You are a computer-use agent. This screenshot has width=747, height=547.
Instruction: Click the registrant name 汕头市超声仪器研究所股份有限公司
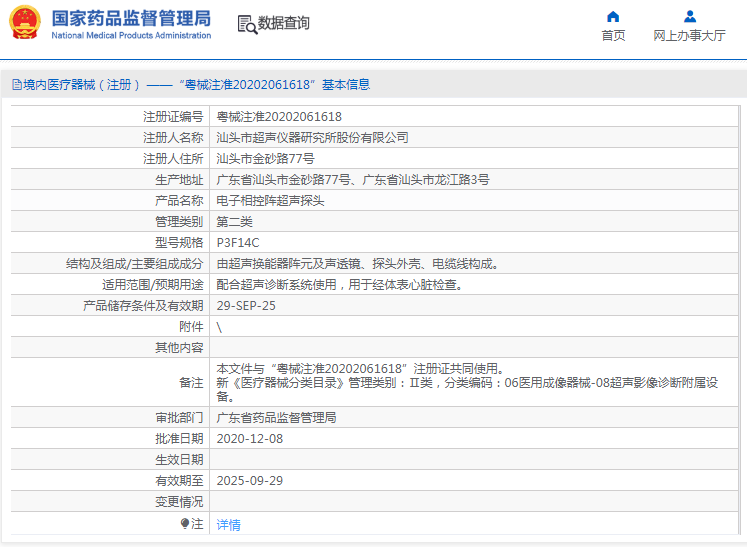coord(312,138)
